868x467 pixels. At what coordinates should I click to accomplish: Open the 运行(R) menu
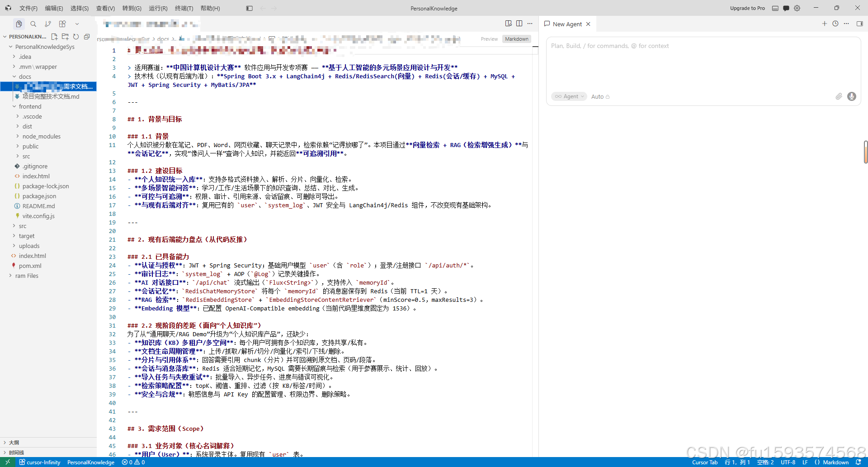coord(158,8)
